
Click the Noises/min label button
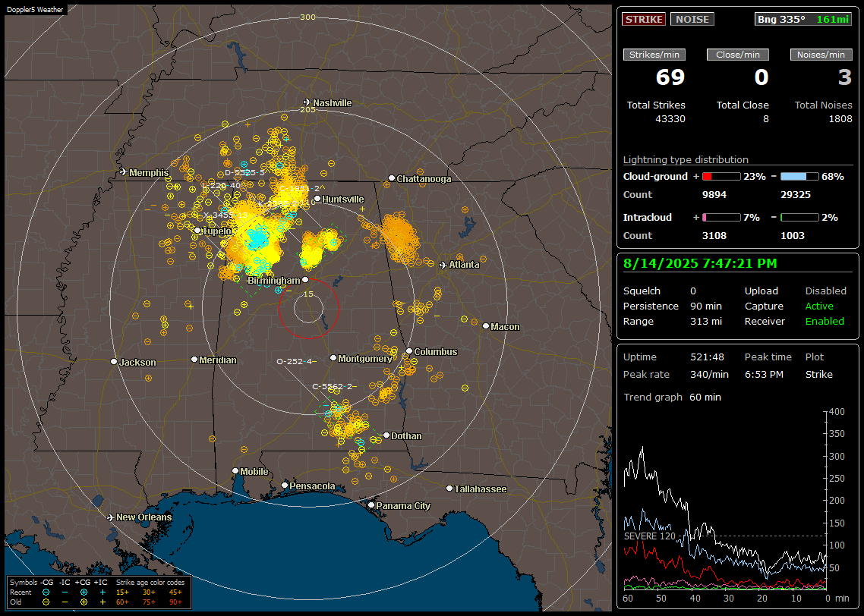click(821, 55)
